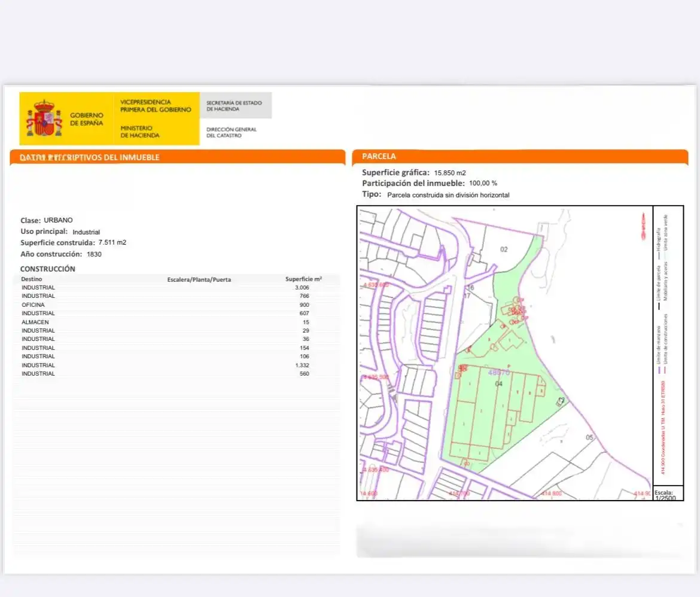Image resolution: width=700 pixels, height=597 pixels.
Task: Click the 'Destino' column header
Action: pos(32,279)
